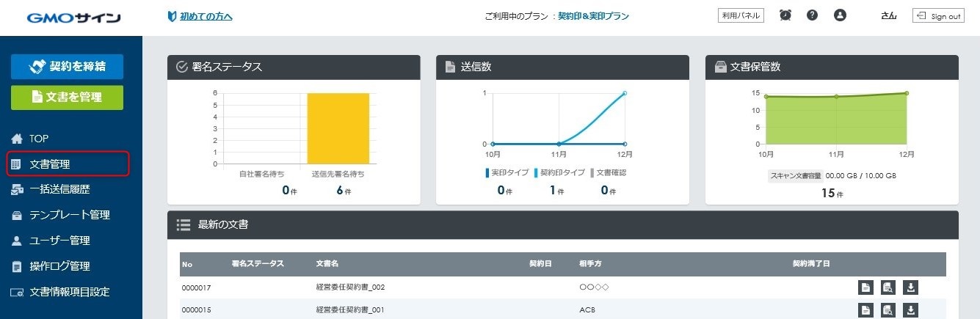The image size is (980, 319).
Task: Select 文書管理 in the sidebar
Action: pyautogui.click(x=50, y=164)
